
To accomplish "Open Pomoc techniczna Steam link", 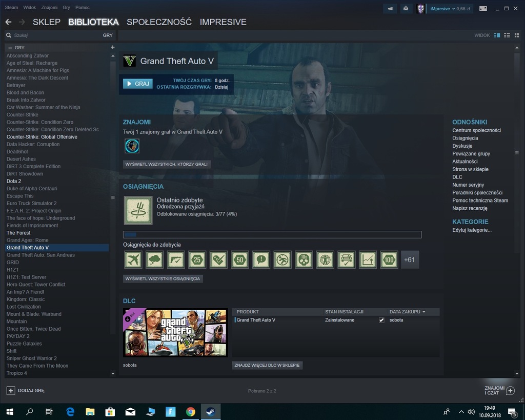I will tap(480, 201).
